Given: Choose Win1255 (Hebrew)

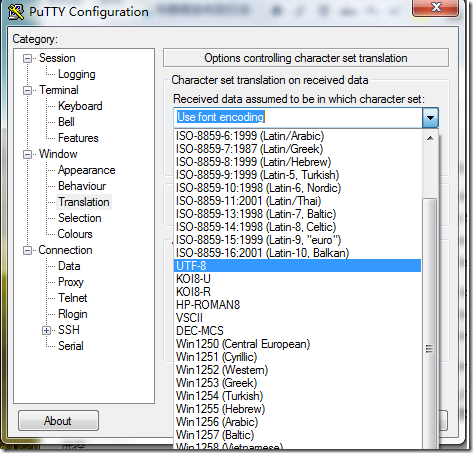Looking at the screenshot, I should click(x=297, y=409).
